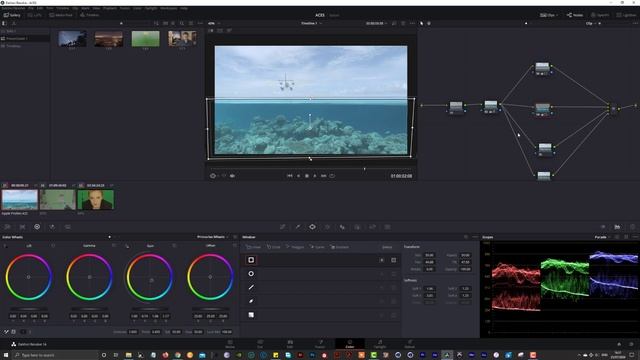Toggle mask mode for linear window

[x=393, y=260]
